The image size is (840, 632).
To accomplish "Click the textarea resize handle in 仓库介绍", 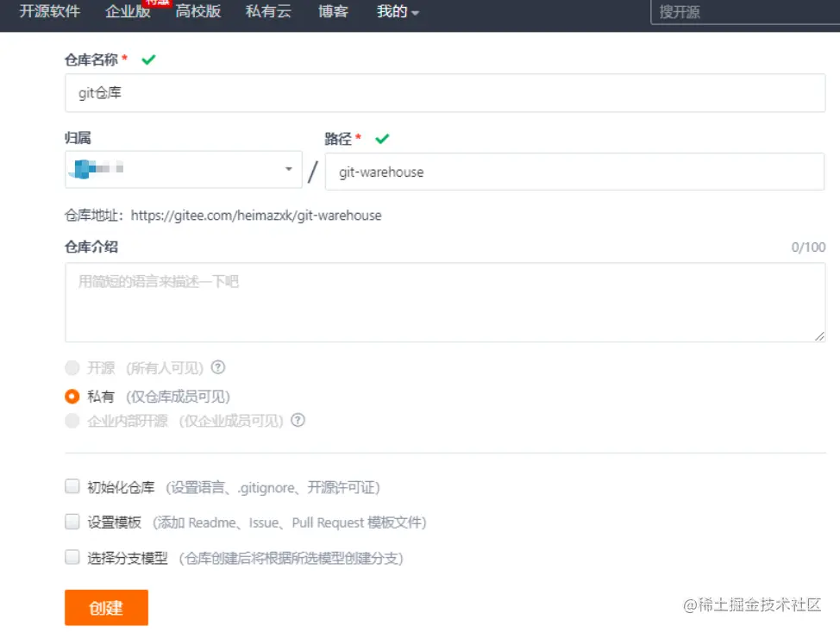I will (819, 336).
